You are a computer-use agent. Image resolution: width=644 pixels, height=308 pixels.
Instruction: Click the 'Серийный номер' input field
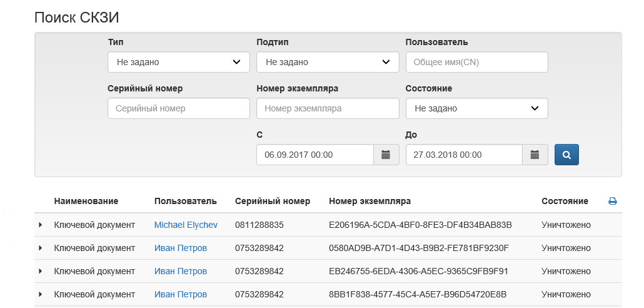[178, 108]
